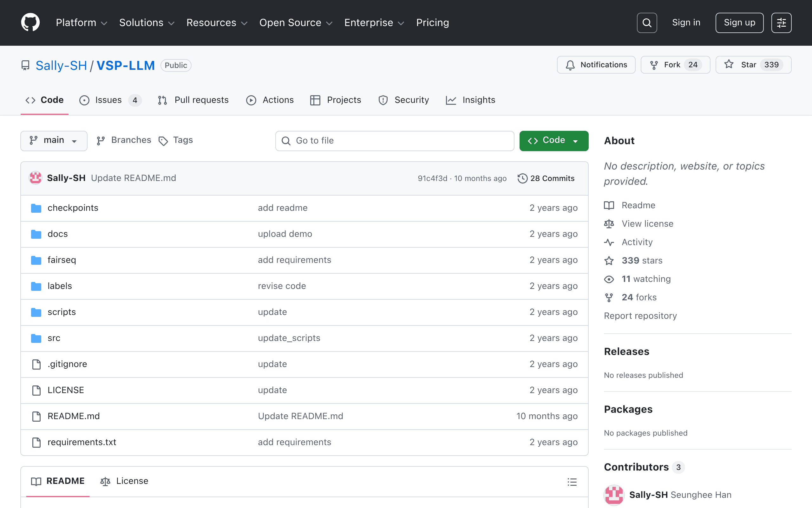The width and height of the screenshot is (812, 508).
Task: Open the requirements.txt file name
Action: [x=82, y=442]
